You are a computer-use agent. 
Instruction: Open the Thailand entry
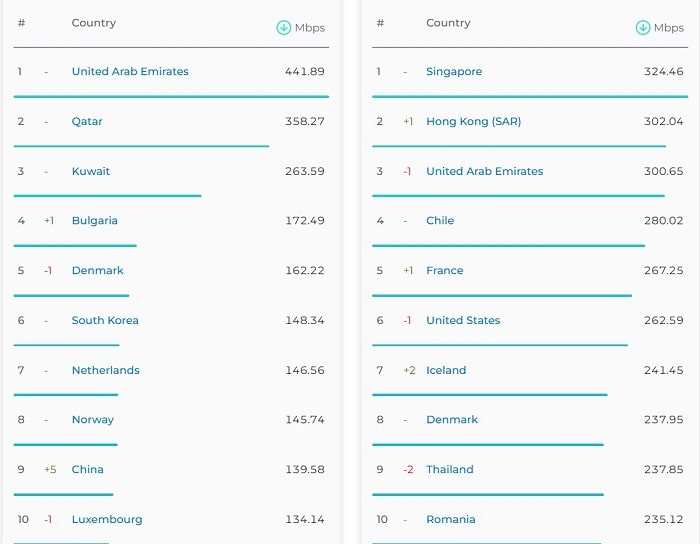pyautogui.click(x=450, y=470)
